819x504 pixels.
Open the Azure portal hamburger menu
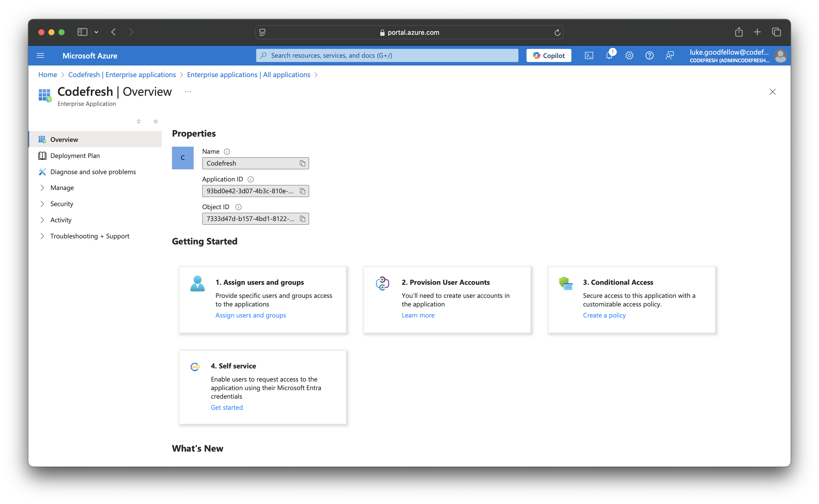(x=40, y=56)
